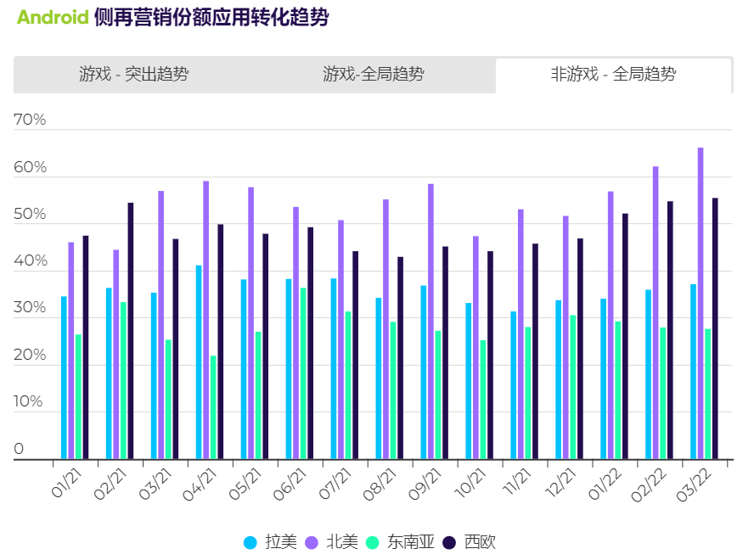Click the purple 北美 legend dot

click(x=312, y=543)
